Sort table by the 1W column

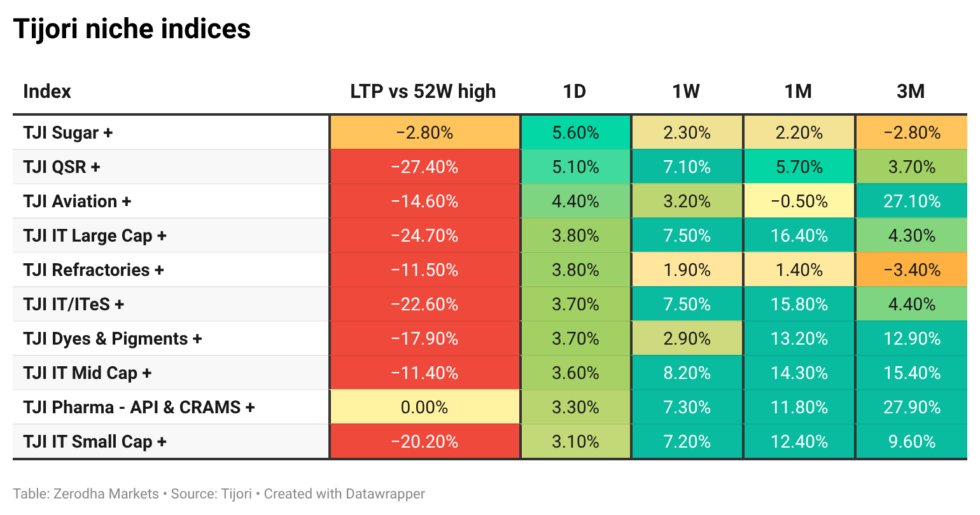686,92
